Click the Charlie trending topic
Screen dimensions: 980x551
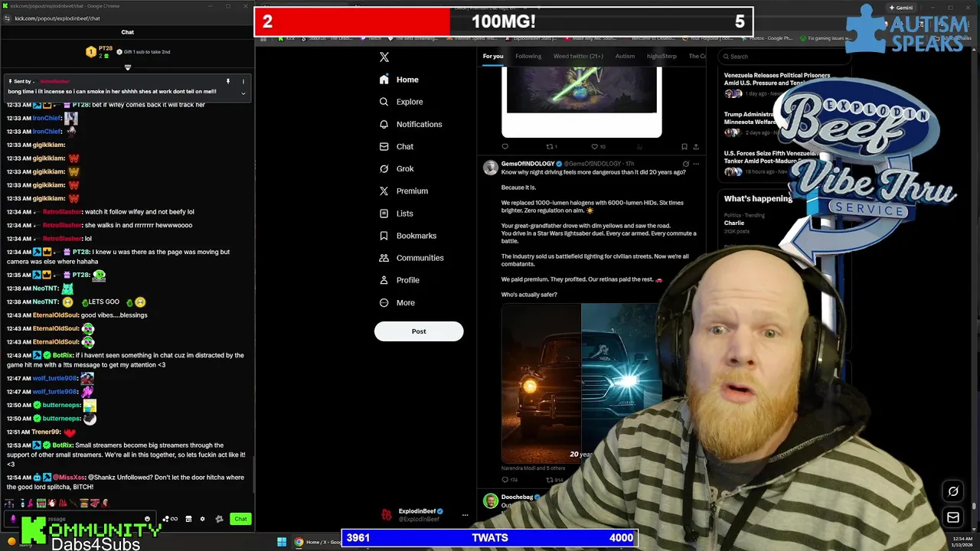(734, 223)
